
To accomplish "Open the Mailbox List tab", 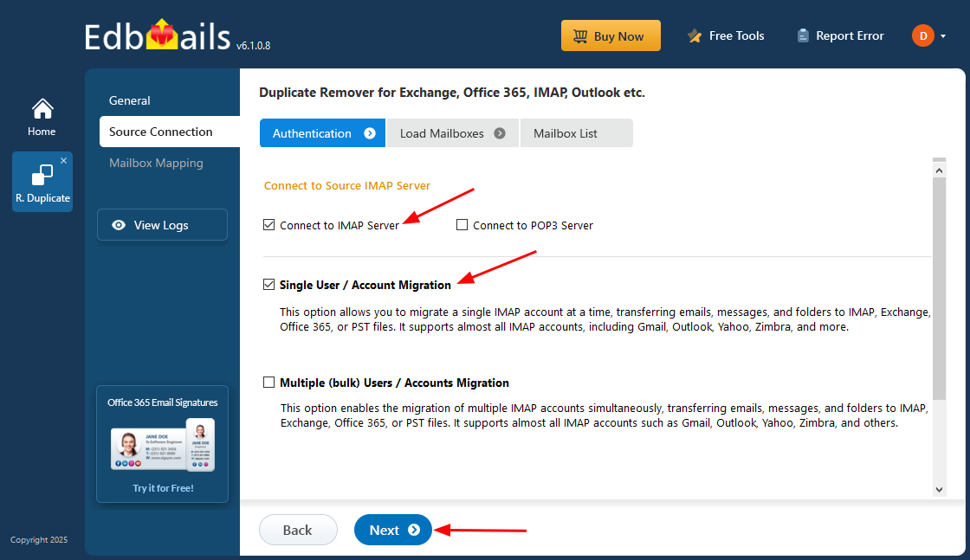I will tap(566, 133).
